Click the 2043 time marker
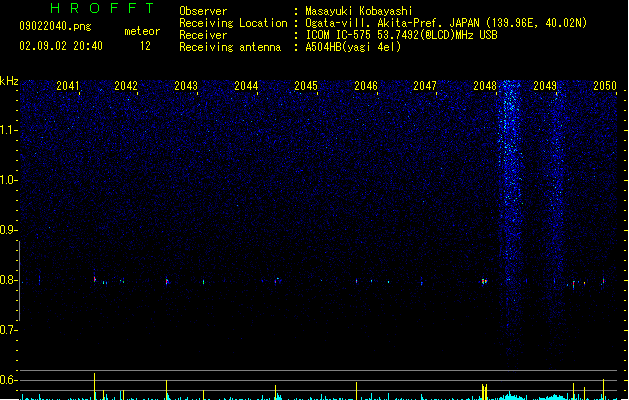The image size is (629, 400). pyautogui.click(x=186, y=86)
